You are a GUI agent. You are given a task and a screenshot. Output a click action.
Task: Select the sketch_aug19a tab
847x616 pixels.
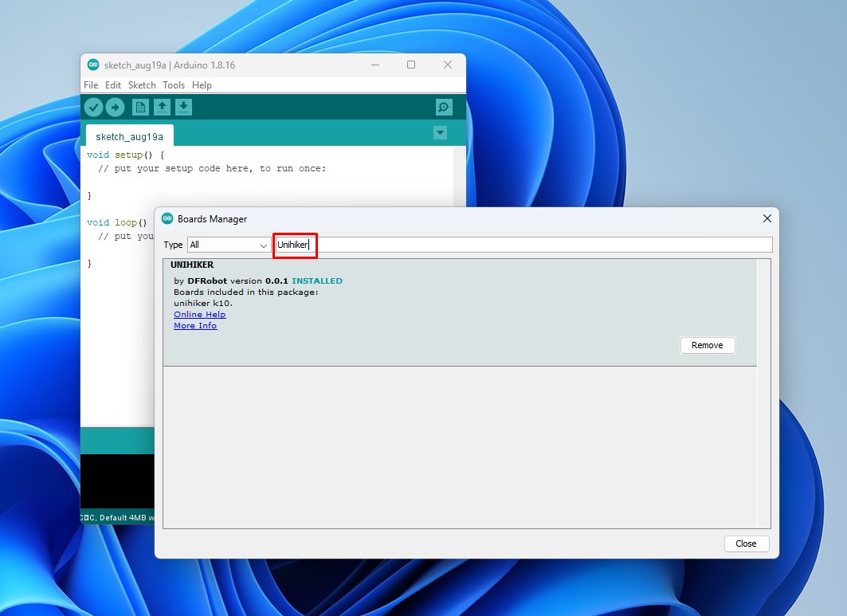pyautogui.click(x=129, y=136)
